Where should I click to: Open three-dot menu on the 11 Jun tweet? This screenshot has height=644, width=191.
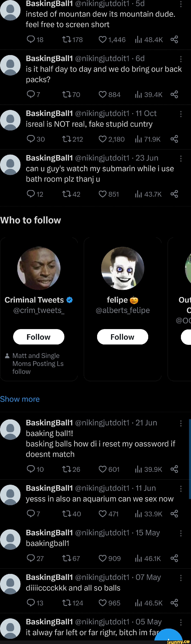(181, 489)
